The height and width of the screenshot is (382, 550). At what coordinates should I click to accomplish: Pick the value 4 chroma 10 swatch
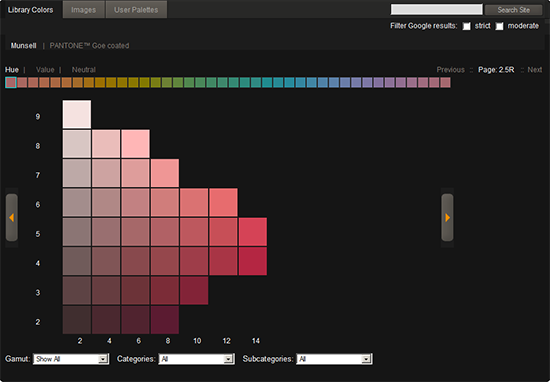coord(194,261)
